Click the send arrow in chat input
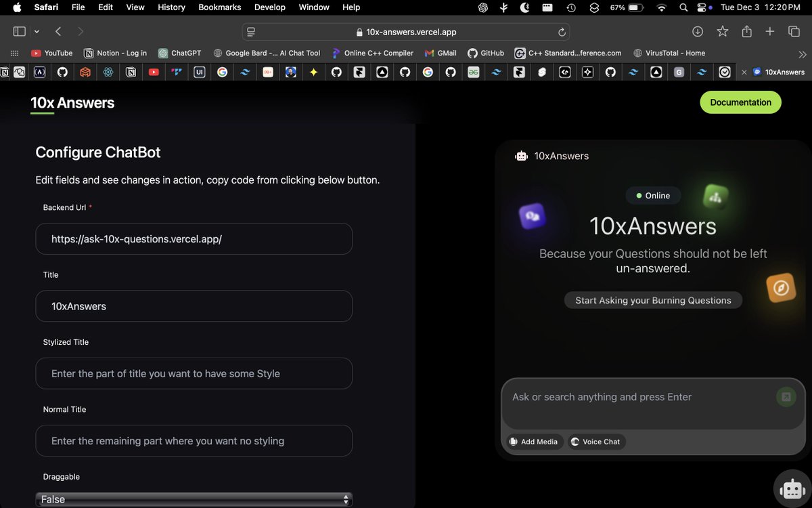The width and height of the screenshot is (812, 508). pyautogui.click(x=786, y=397)
